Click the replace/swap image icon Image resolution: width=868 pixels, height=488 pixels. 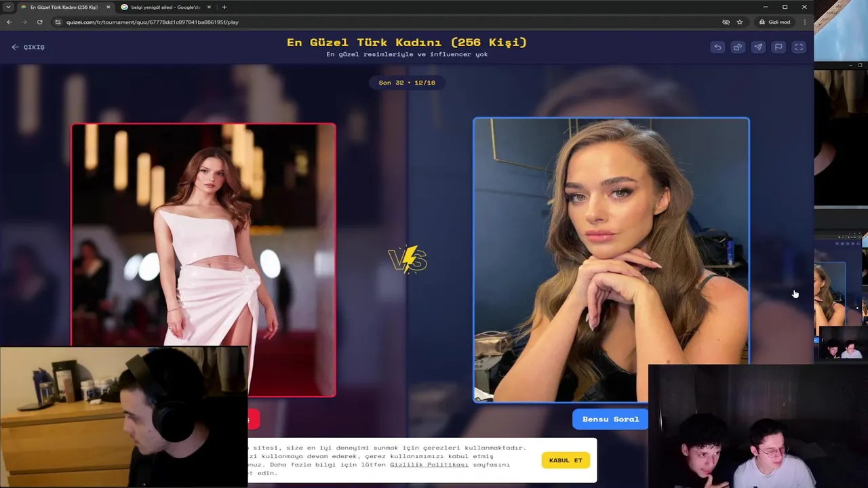pos(738,47)
